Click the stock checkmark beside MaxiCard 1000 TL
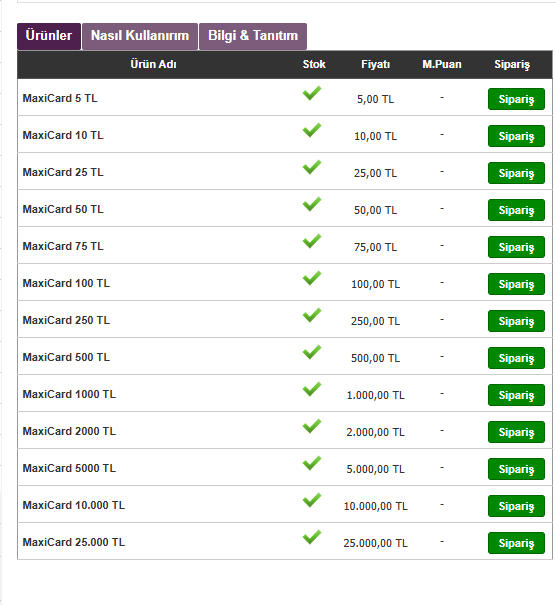Viewport: 556px width, 605px height. coord(312,389)
